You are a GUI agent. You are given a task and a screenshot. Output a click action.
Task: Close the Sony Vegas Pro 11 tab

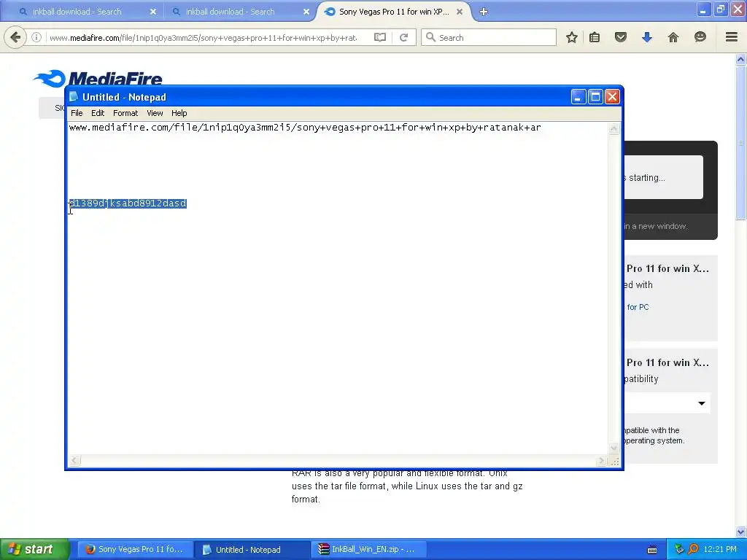click(460, 12)
